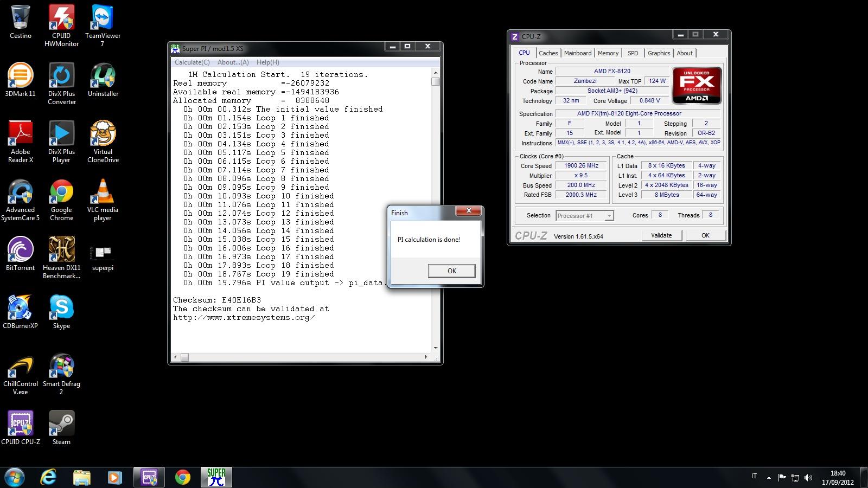
Task: Click the xtremesystems.org URL text
Action: click(244, 317)
